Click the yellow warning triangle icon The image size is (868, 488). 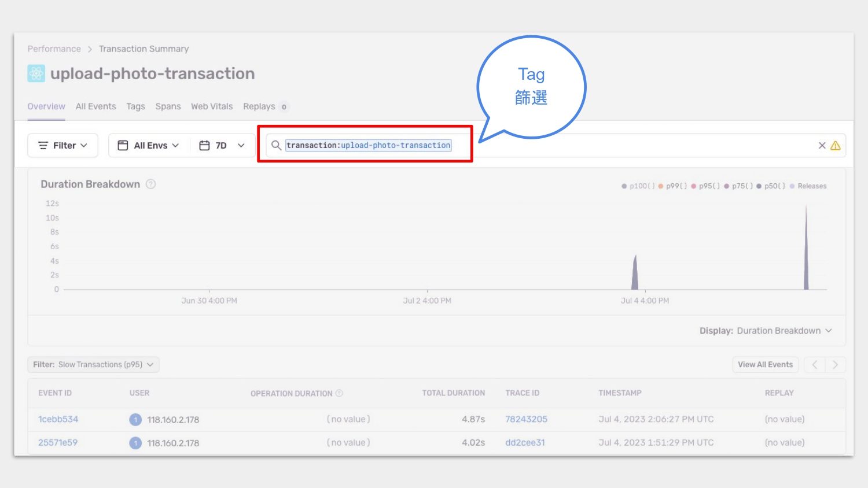point(836,146)
